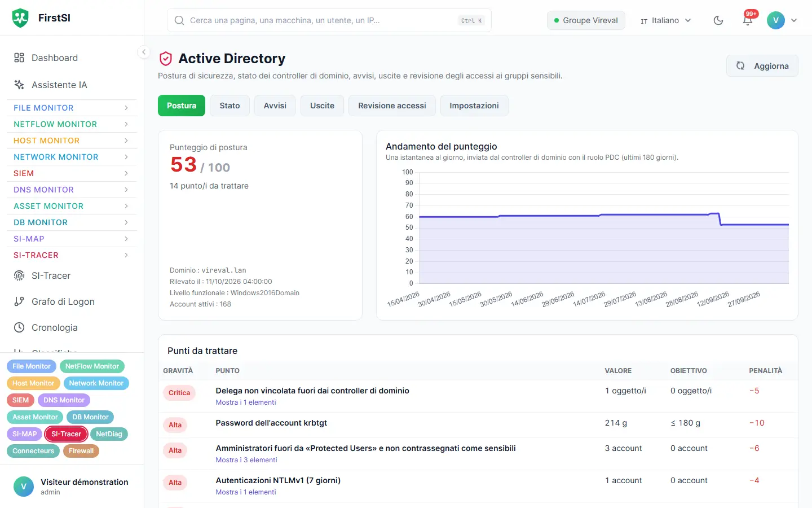Click the Critica severity badge
Image resolution: width=812 pixels, height=508 pixels.
coord(179,393)
